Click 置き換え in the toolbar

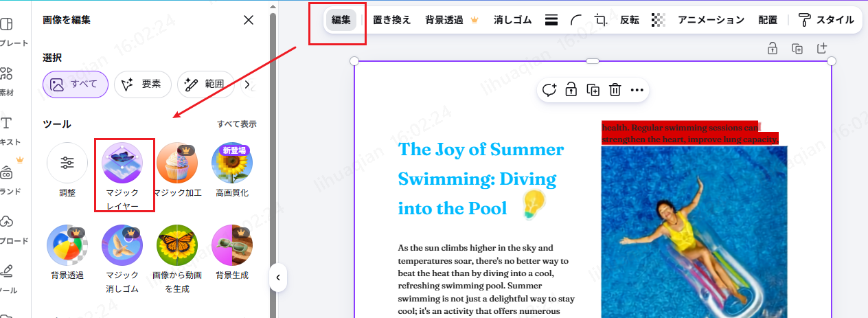click(x=391, y=20)
